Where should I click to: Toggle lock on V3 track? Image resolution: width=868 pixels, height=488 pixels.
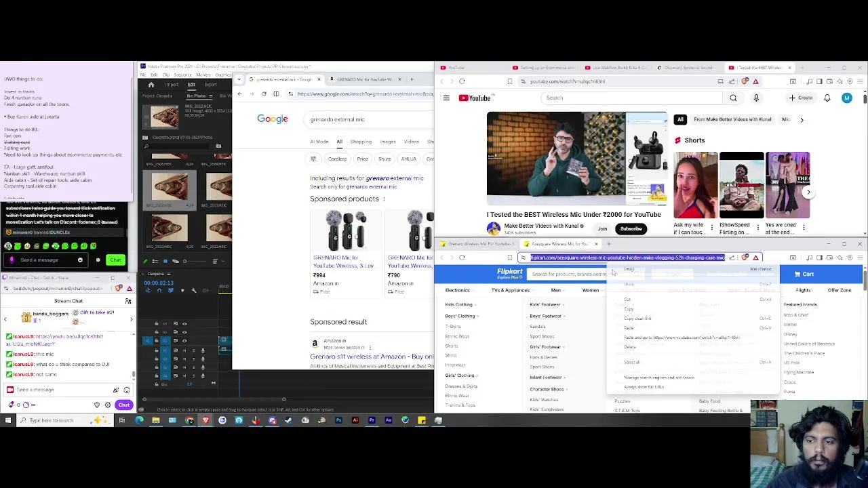coord(157,324)
